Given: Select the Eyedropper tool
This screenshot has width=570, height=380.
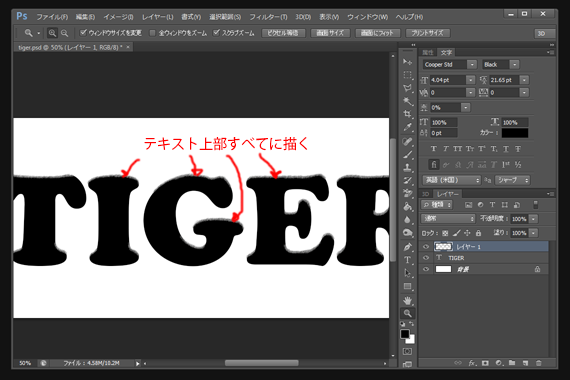Looking at the screenshot, I should coord(408,127).
